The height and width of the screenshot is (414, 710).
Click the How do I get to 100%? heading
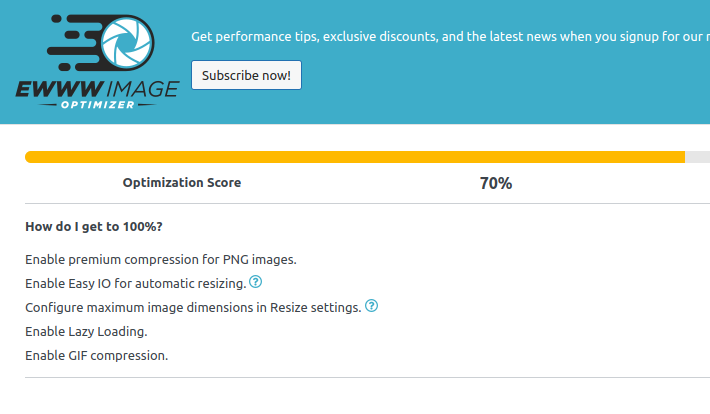[x=94, y=226]
